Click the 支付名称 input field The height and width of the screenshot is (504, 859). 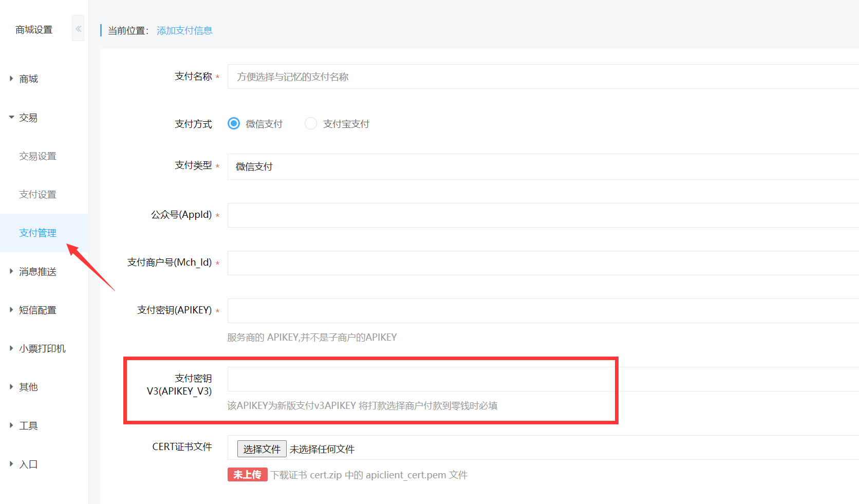(x=543, y=77)
